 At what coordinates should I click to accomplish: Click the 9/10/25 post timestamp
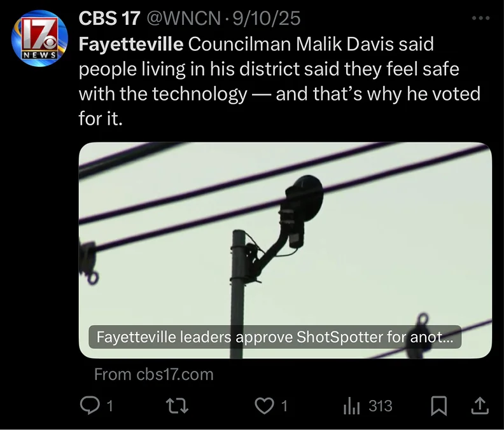pos(267,18)
